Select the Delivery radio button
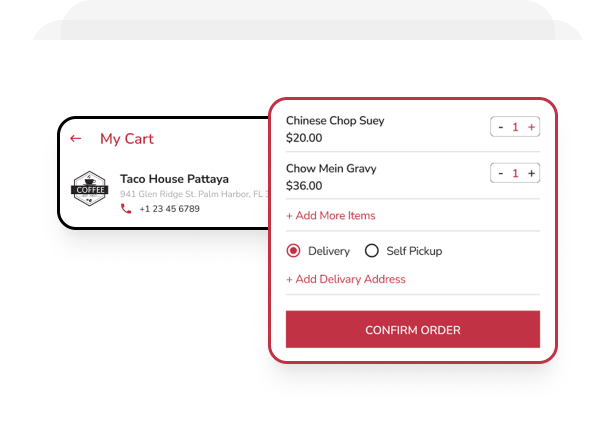615x421 pixels. [294, 251]
